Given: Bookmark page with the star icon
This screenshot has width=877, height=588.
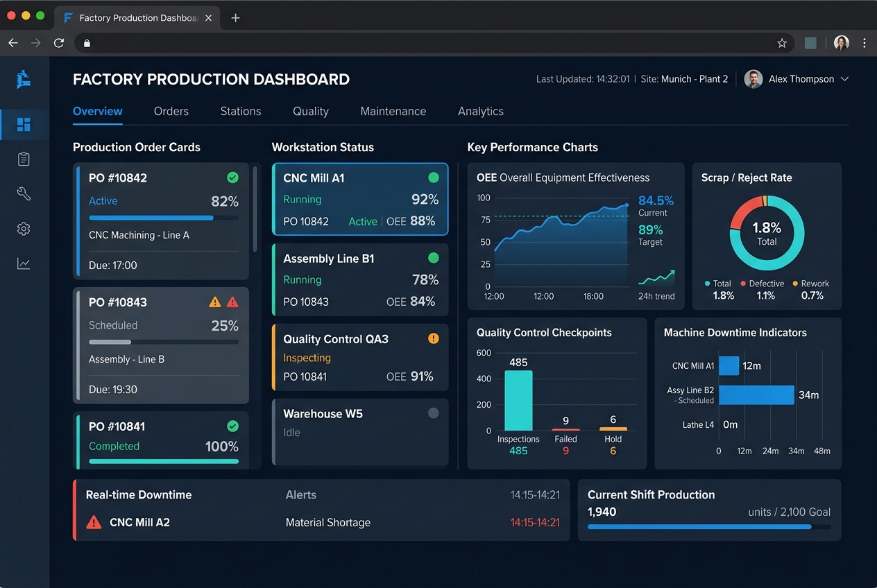Looking at the screenshot, I should pos(782,43).
